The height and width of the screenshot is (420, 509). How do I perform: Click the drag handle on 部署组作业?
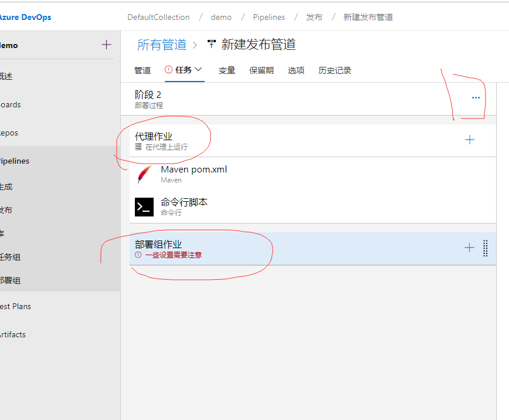(486, 248)
